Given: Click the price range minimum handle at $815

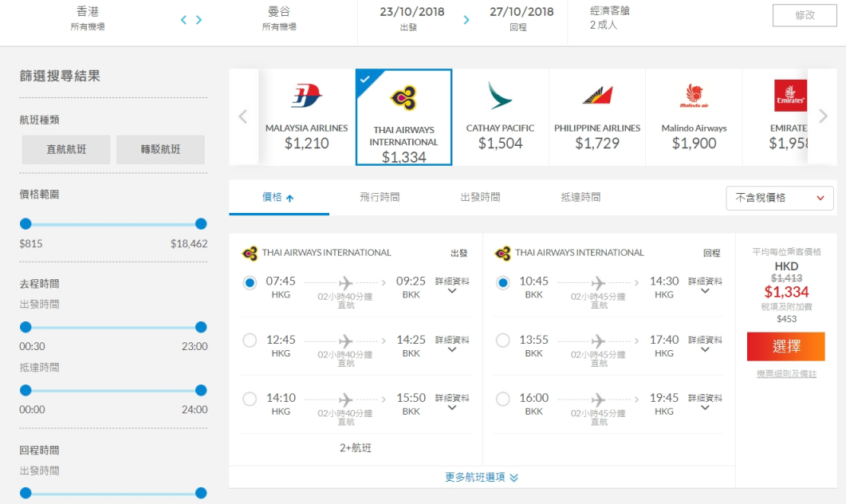Looking at the screenshot, I should pyautogui.click(x=26, y=224).
